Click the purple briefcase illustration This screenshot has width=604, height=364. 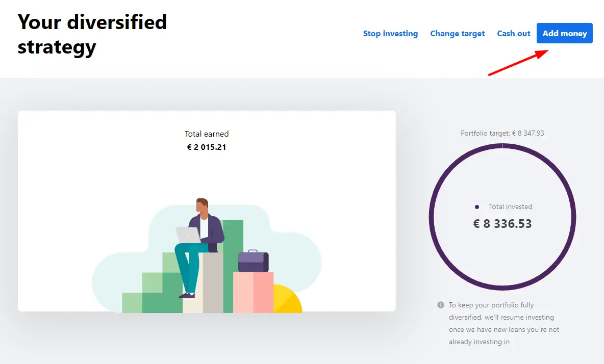pyautogui.click(x=253, y=261)
